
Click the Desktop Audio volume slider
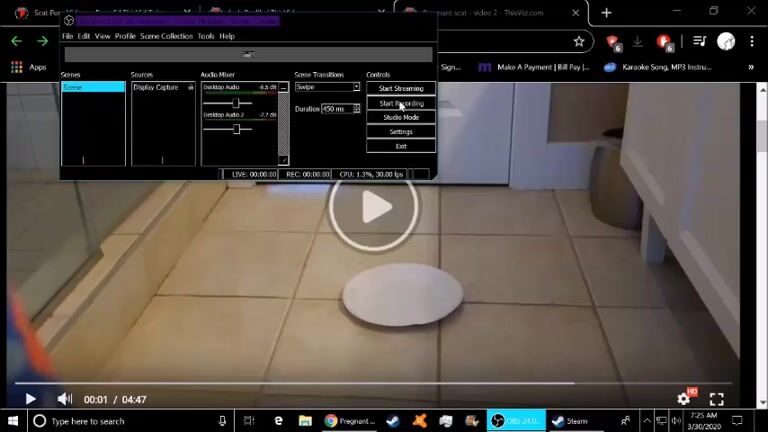tap(236, 103)
